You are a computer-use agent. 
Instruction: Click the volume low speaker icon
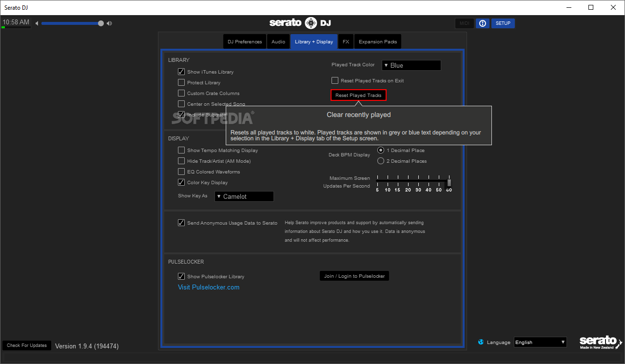[x=37, y=23]
